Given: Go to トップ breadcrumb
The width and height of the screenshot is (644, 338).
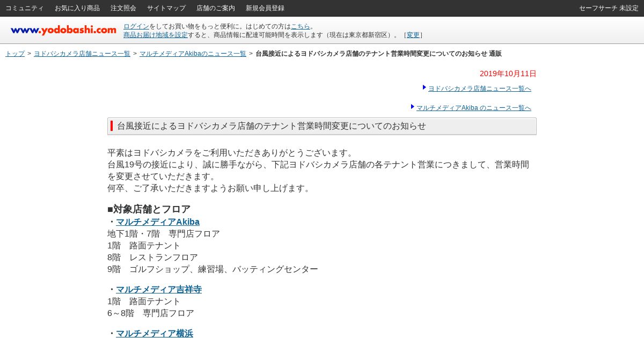Looking at the screenshot, I should coord(15,54).
